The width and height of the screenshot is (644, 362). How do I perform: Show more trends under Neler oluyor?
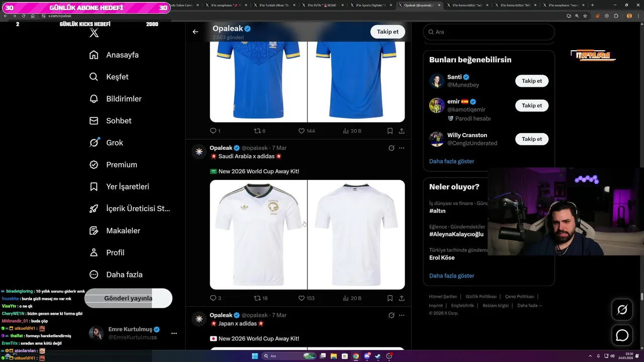pos(452,276)
